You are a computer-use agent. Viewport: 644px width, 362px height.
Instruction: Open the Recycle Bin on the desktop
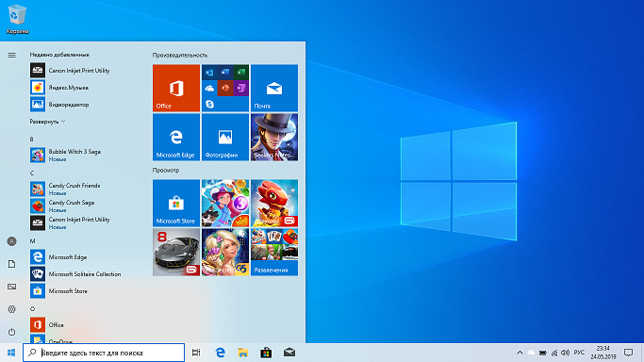(x=17, y=19)
